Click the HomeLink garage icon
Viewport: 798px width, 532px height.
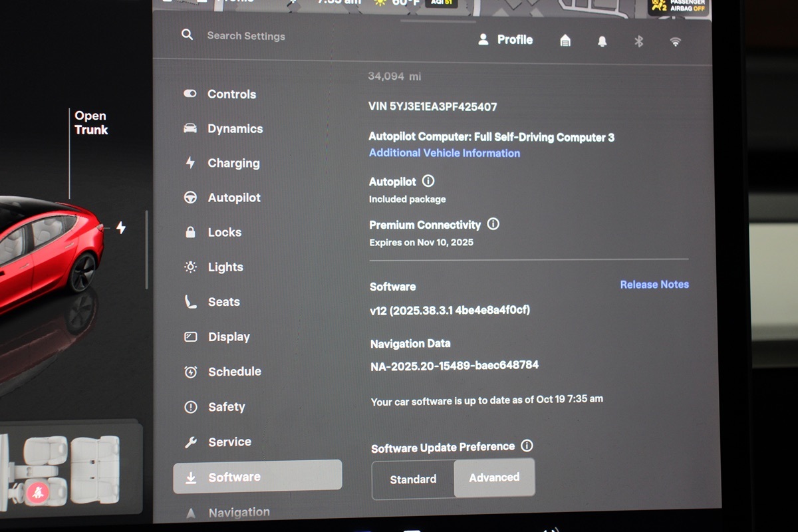[565, 41]
